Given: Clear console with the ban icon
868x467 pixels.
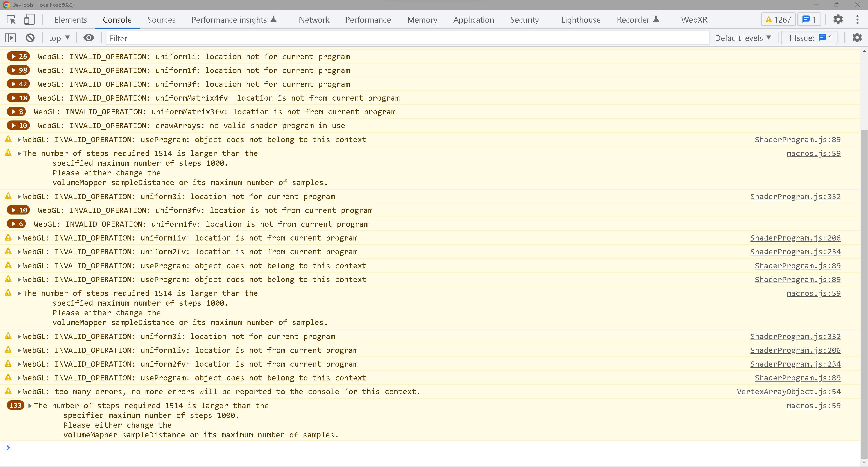Looking at the screenshot, I should click(x=30, y=38).
